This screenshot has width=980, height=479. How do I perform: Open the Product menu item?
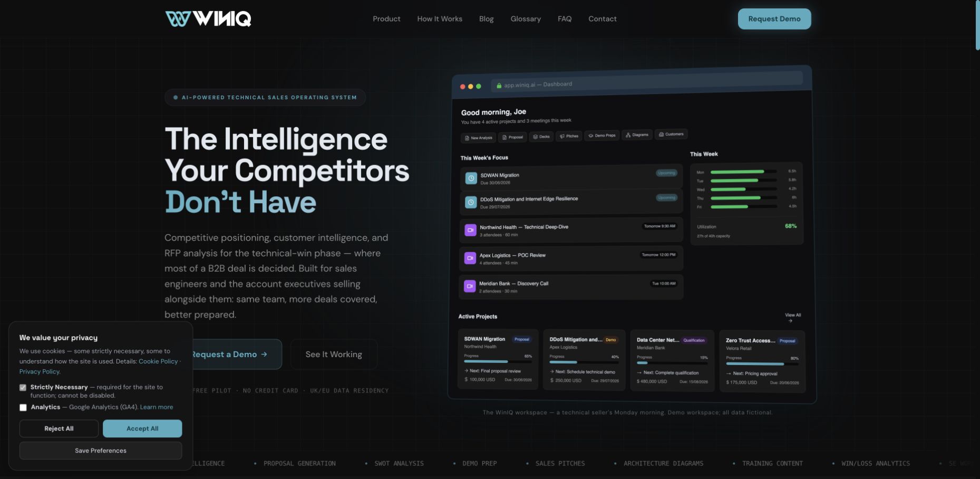[x=386, y=19]
